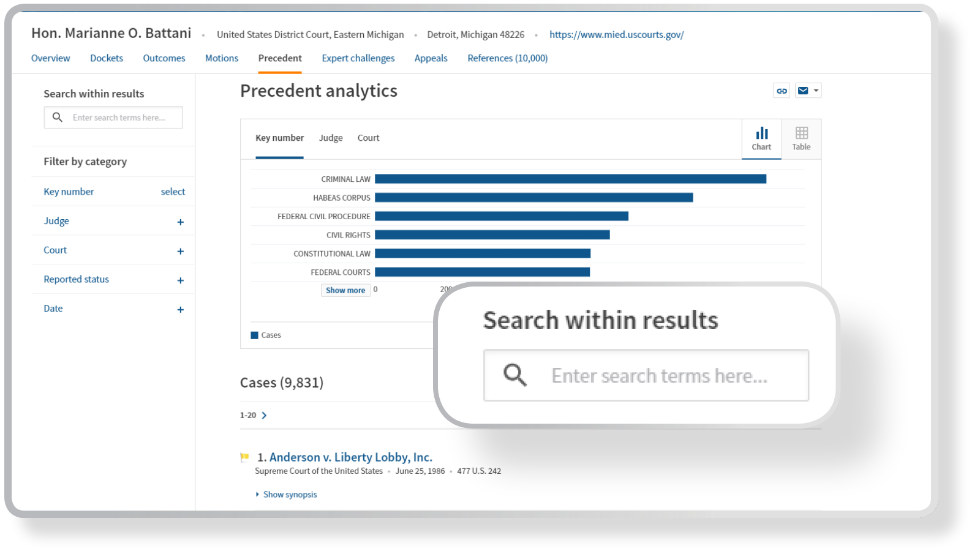The width and height of the screenshot is (980, 551).
Task: Click the copy link icon
Action: pyautogui.click(x=782, y=91)
